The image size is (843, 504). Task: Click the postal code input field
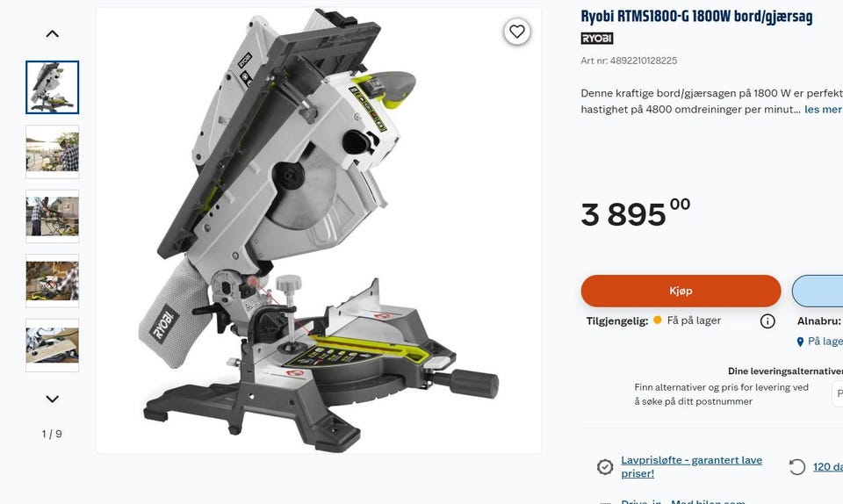[837, 394]
